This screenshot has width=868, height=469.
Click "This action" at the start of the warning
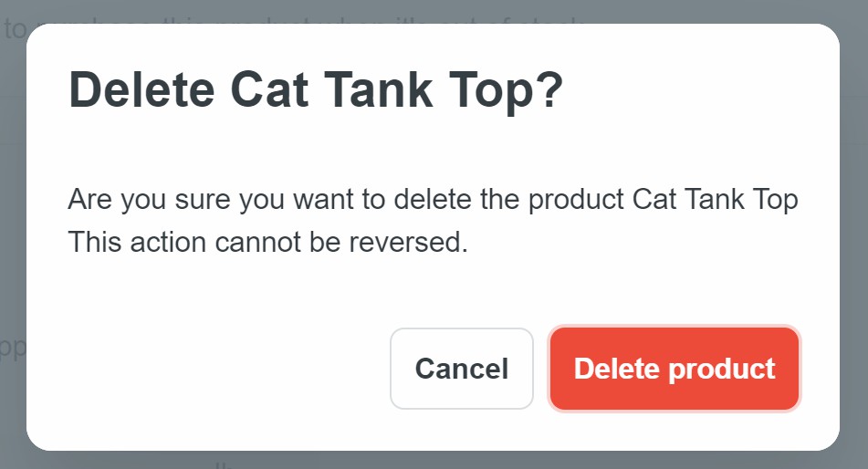(x=137, y=244)
